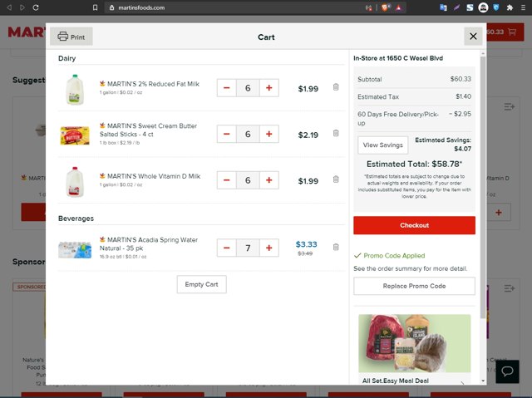Decrease Whole Vitamin D Milk quantity

click(227, 180)
